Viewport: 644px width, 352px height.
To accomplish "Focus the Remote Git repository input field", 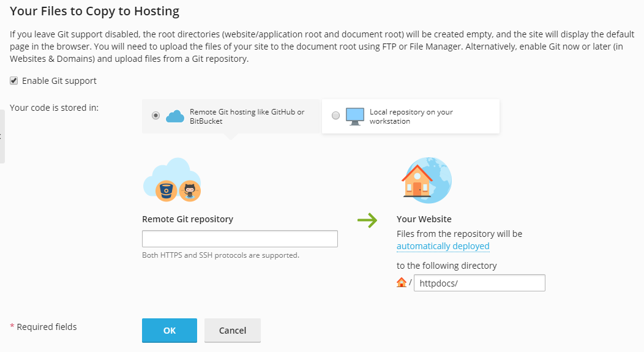I will point(239,239).
